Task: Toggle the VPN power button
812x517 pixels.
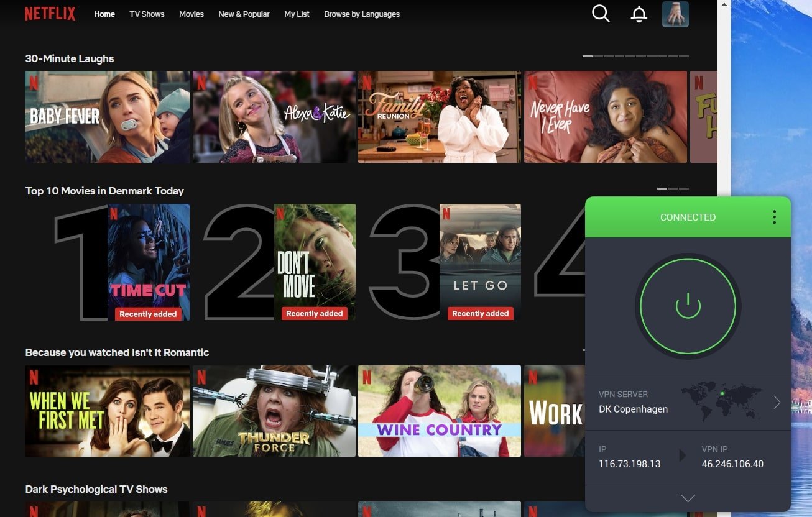Action: pos(688,306)
